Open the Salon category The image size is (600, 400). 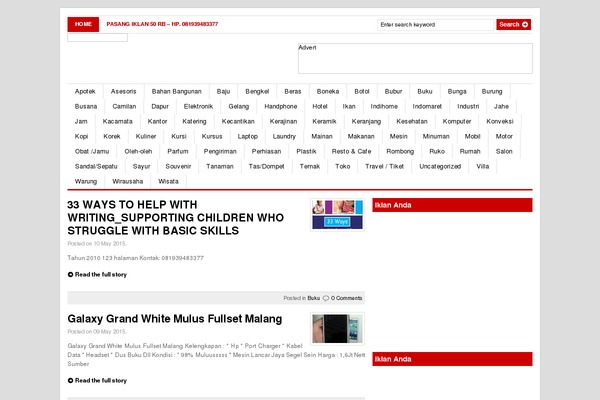[504, 151]
